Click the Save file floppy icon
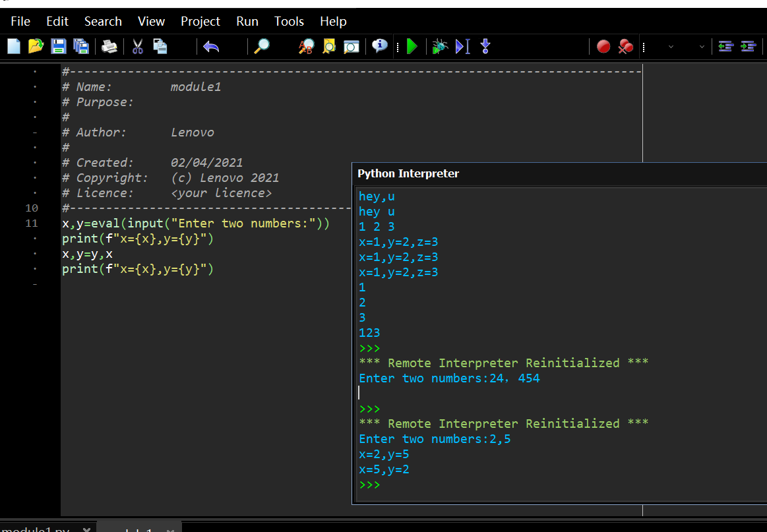767x532 pixels. pos(59,46)
